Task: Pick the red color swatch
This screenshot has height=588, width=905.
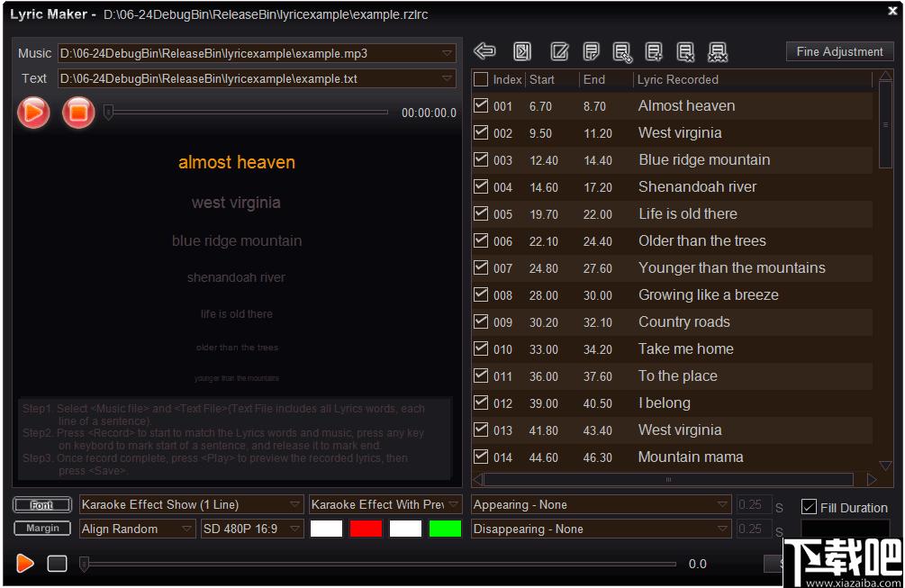Action: point(366,529)
